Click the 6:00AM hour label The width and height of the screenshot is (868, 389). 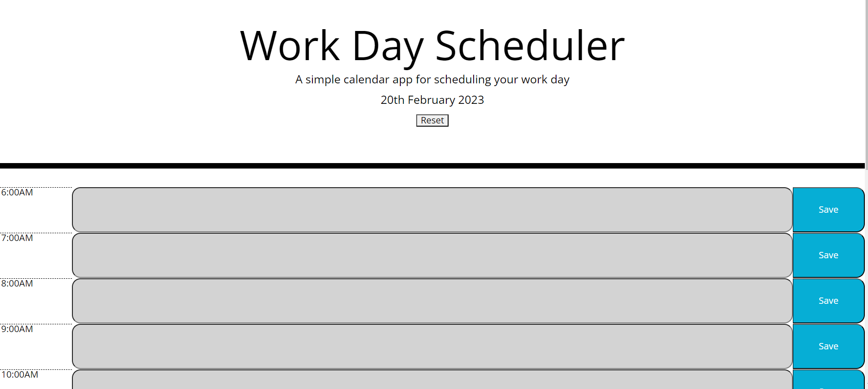(17, 192)
